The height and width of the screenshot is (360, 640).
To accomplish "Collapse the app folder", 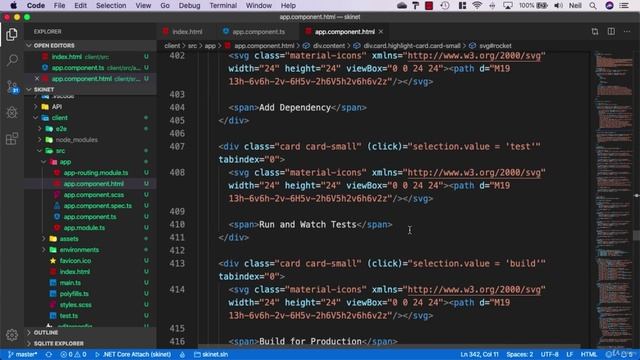I will pos(44,162).
